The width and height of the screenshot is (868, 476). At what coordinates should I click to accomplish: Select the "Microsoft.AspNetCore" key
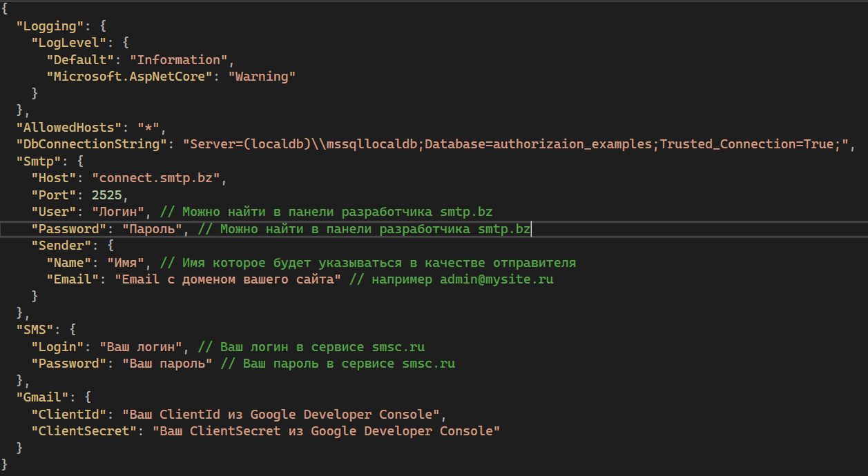point(130,77)
